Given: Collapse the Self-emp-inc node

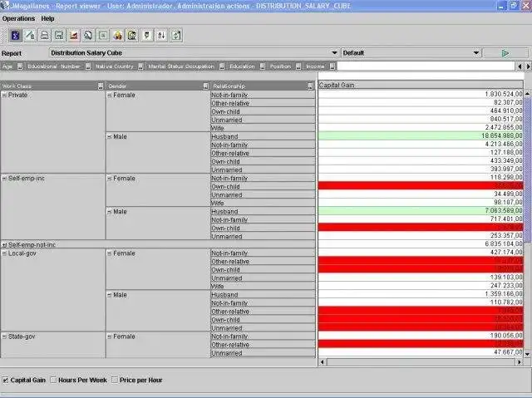Looking at the screenshot, I should tap(4, 179).
